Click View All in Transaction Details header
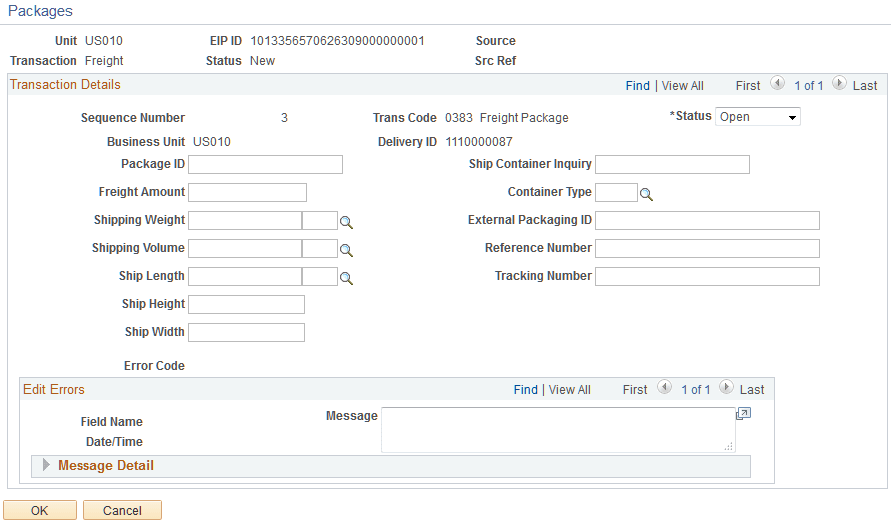 [682, 86]
